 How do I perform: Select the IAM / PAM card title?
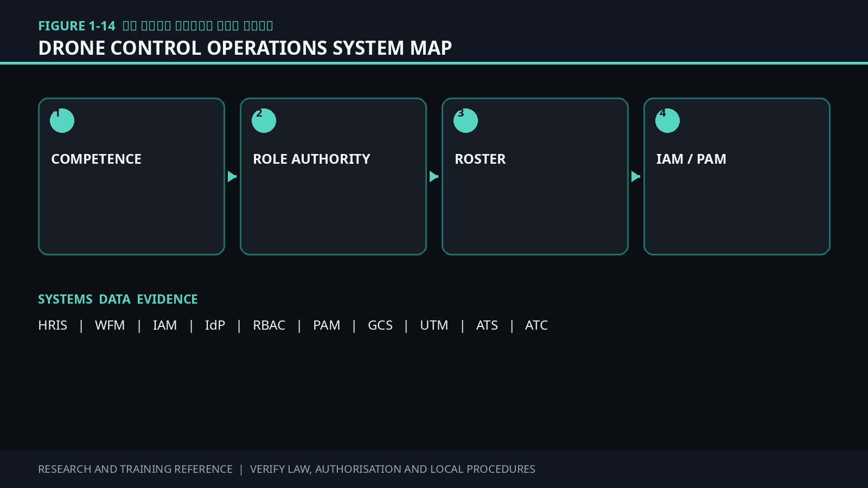pos(691,159)
